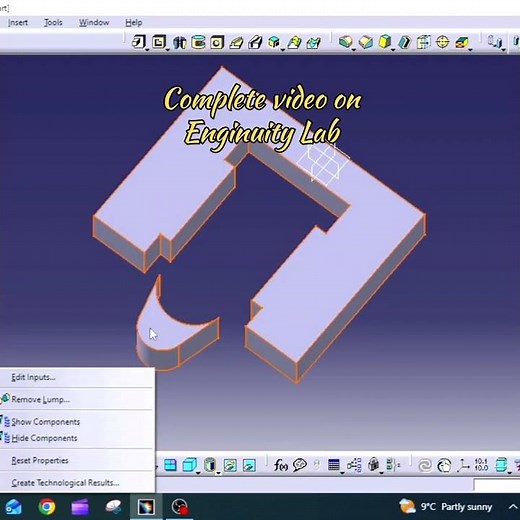Open the Mail app from taskbar
Image resolution: width=520 pixels, height=520 pixels.
(13, 507)
